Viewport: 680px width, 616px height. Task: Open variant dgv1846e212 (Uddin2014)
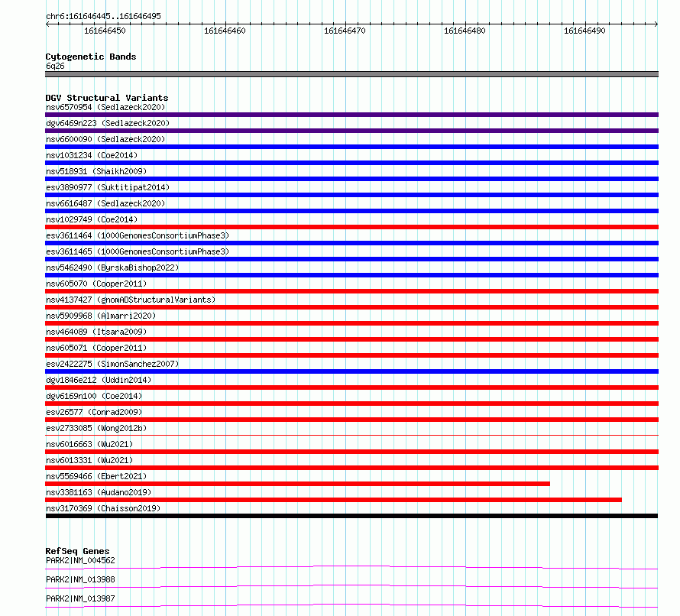point(99,380)
